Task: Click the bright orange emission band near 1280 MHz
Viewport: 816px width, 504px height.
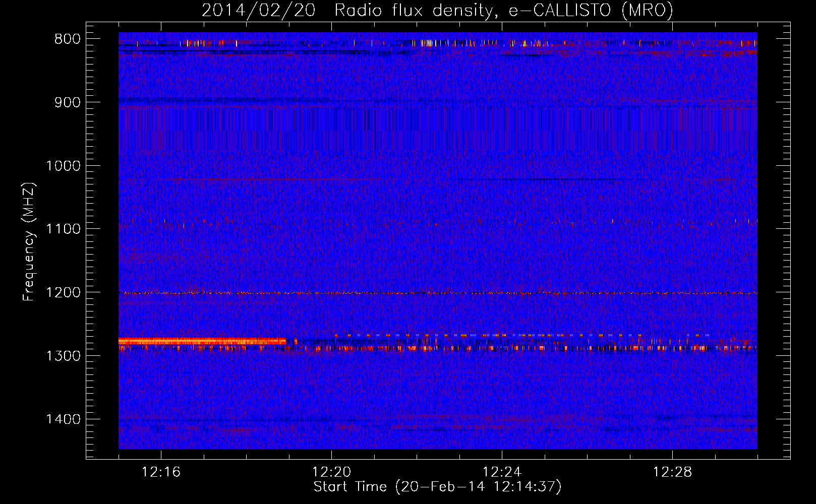Action: coord(202,341)
